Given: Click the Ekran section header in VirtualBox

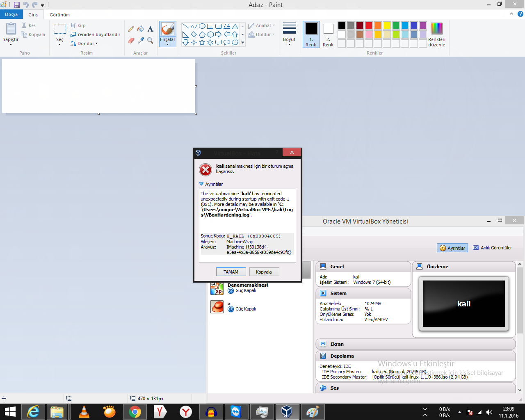Looking at the screenshot, I should click(x=415, y=344).
